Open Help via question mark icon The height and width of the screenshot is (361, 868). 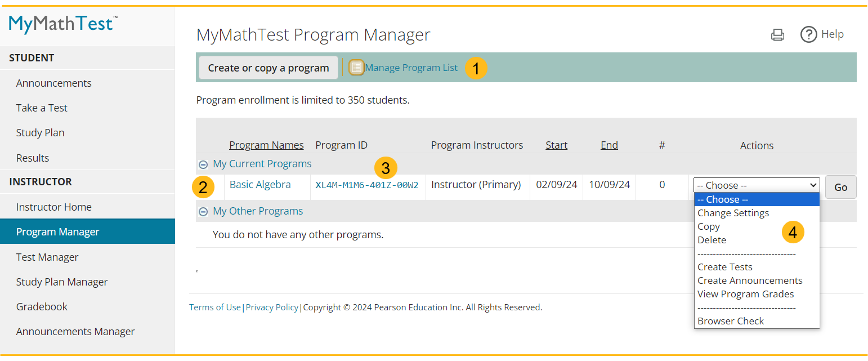[x=808, y=34]
